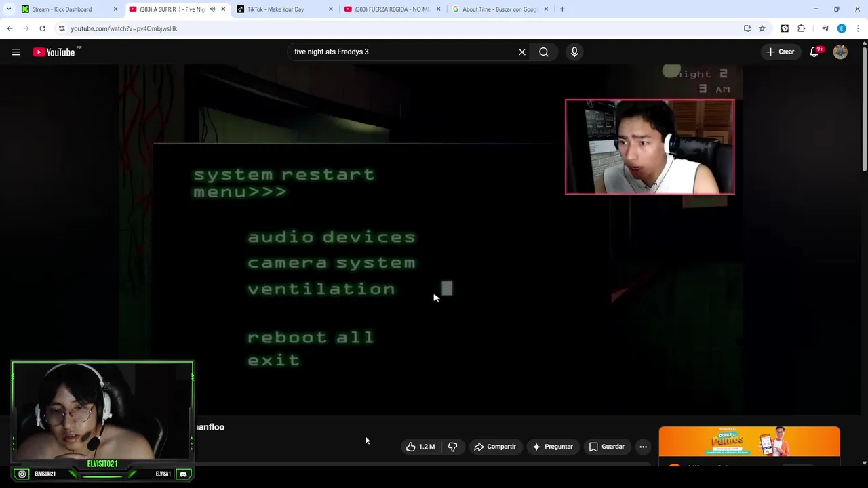868x488 pixels.
Task: Select exit in restart menu
Action: [x=274, y=361]
